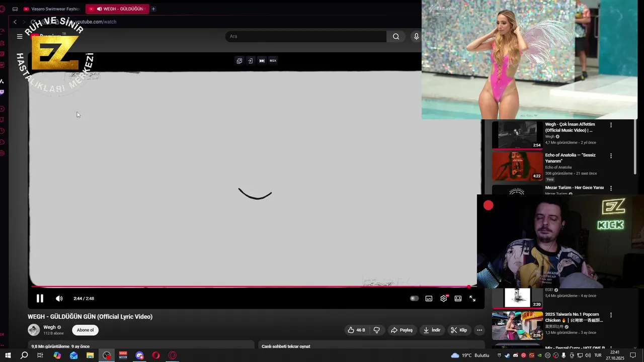644x362 pixels.
Task: Open the video pop-out icon above player
Action: 239,61
